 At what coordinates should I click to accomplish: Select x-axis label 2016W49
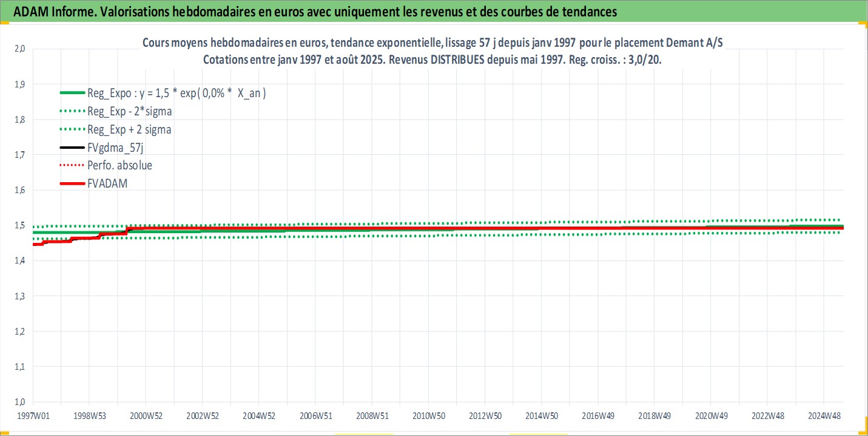[x=598, y=416]
